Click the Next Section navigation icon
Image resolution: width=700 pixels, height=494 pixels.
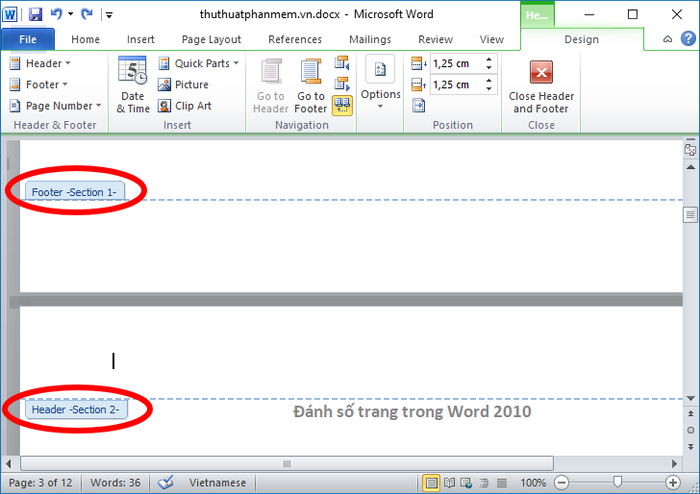[342, 84]
